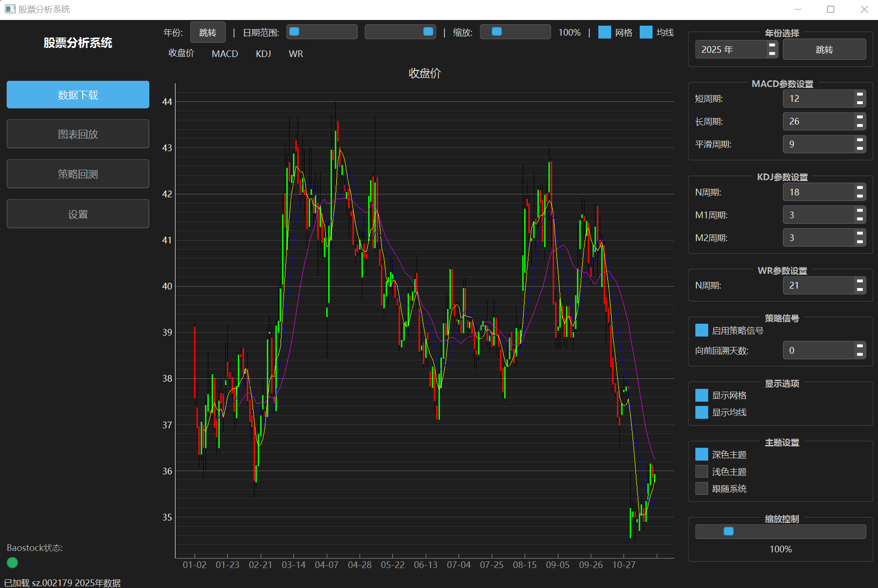The image size is (878, 588).
Task: Click the 缩放 slider handle in toolbar
Action: (x=497, y=31)
